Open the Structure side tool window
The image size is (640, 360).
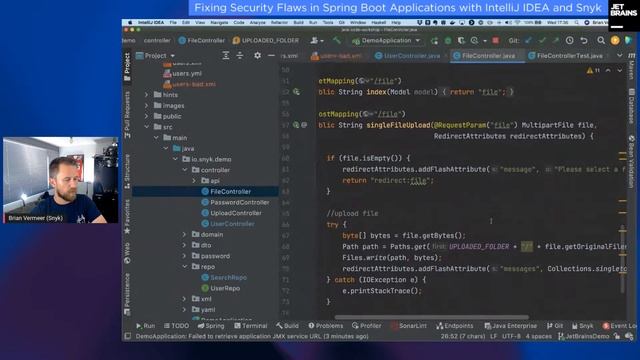pyautogui.click(x=127, y=171)
